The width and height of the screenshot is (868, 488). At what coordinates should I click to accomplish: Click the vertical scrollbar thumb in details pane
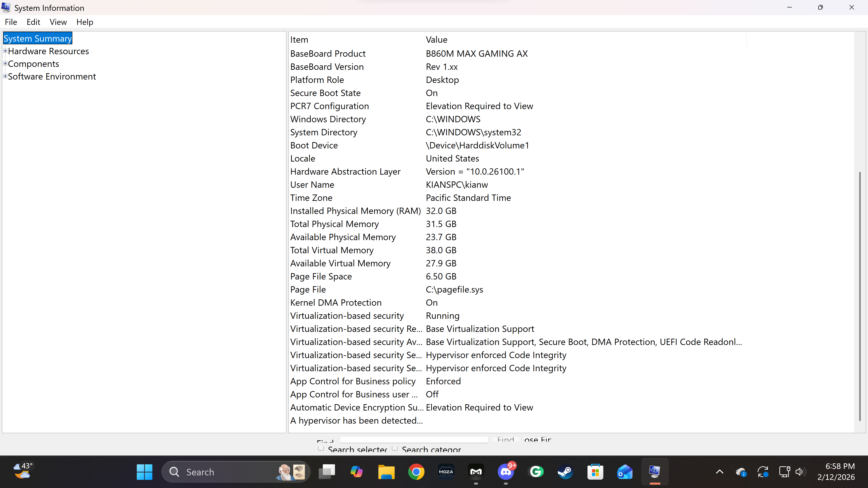pos(860,296)
